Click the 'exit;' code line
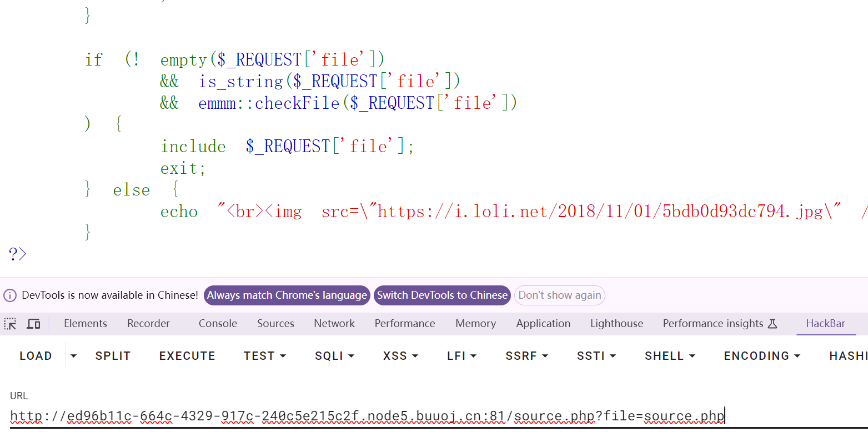Image resolution: width=868 pixels, height=442 pixels. click(183, 168)
